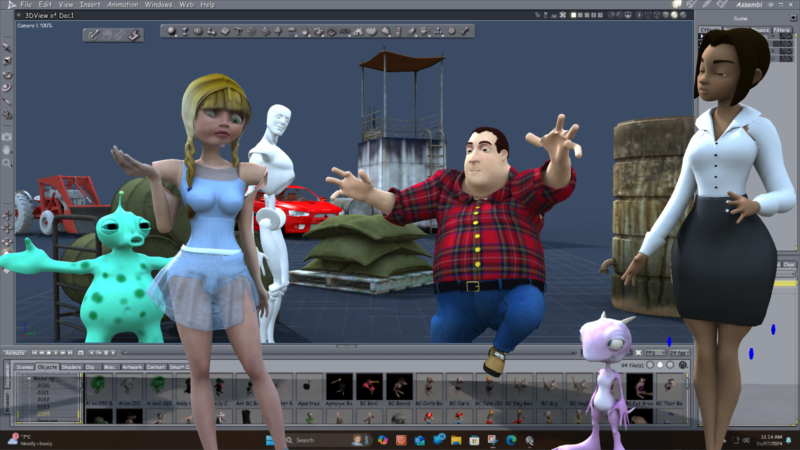This screenshot has height=450, width=800.
Task: Click the timeline scrubber bar
Action: [350, 353]
